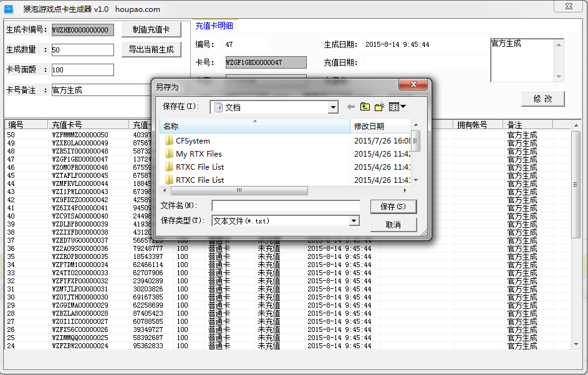Viewport: 588px width, 375px height.
Task: Click the first RTXC File List folder
Action: click(195, 167)
